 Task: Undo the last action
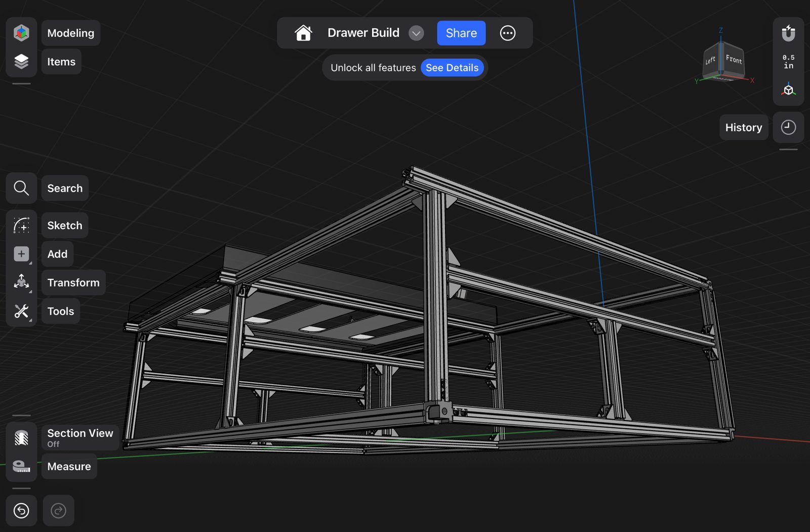pyautogui.click(x=21, y=511)
